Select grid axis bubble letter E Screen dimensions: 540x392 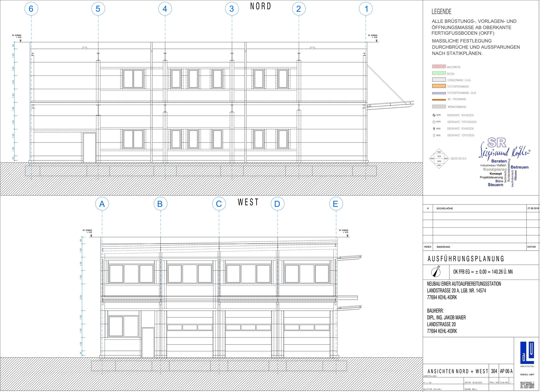[336, 204]
